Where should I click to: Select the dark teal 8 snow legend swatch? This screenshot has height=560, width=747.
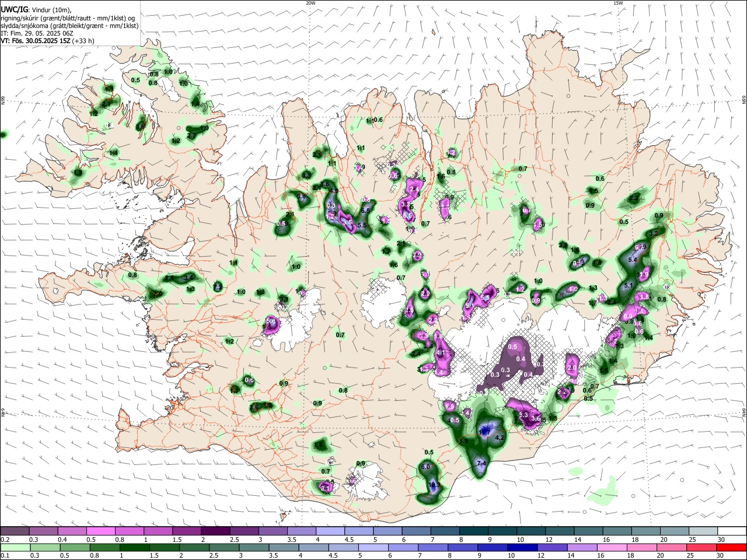pos(474,531)
